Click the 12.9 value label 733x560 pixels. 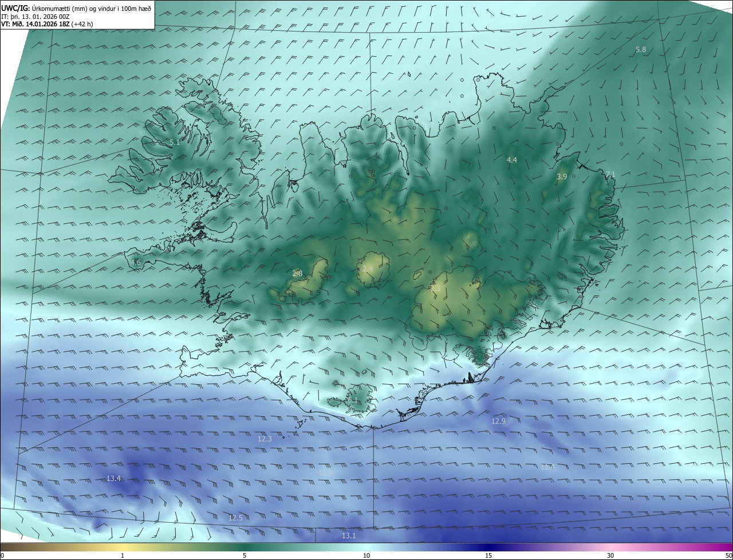pos(498,421)
